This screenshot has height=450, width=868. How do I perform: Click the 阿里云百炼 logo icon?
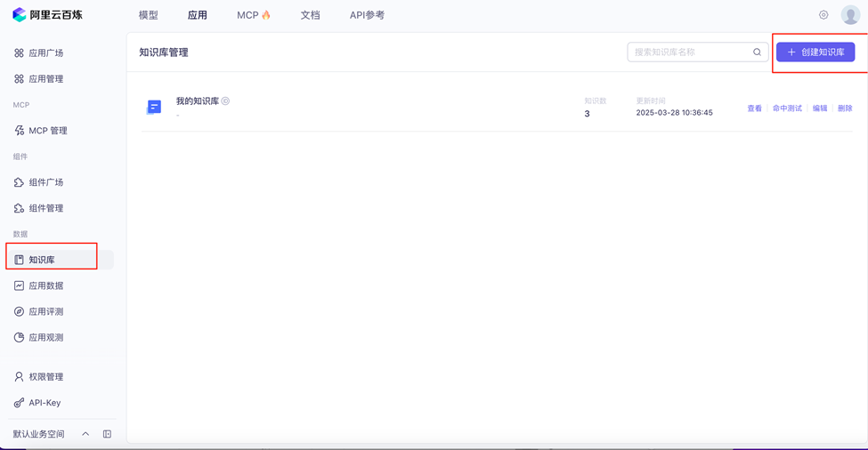pos(20,15)
